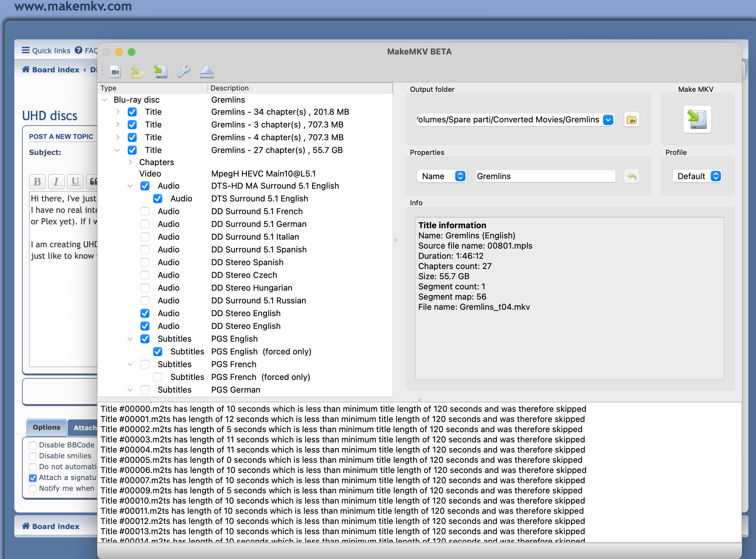Click the Board index breadcrumb link
This screenshot has width=756, height=559.
click(55, 69)
